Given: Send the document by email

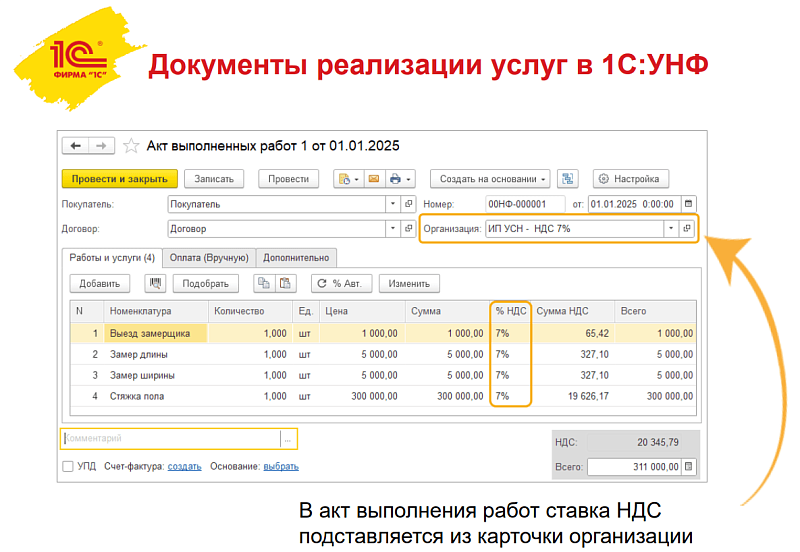Looking at the screenshot, I should (374, 179).
